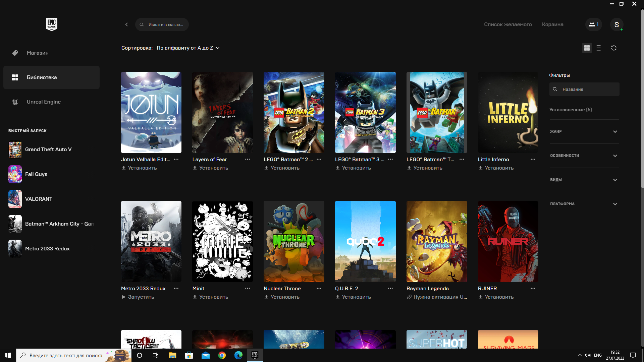Click the Название filter field
The image size is (644, 362).
[x=584, y=89]
